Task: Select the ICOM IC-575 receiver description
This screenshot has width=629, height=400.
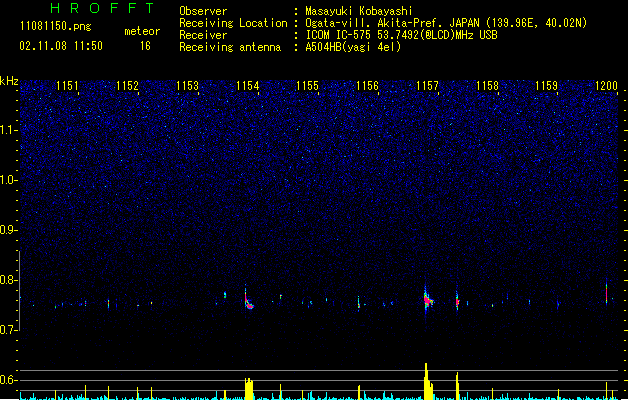Action: tap(402, 35)
